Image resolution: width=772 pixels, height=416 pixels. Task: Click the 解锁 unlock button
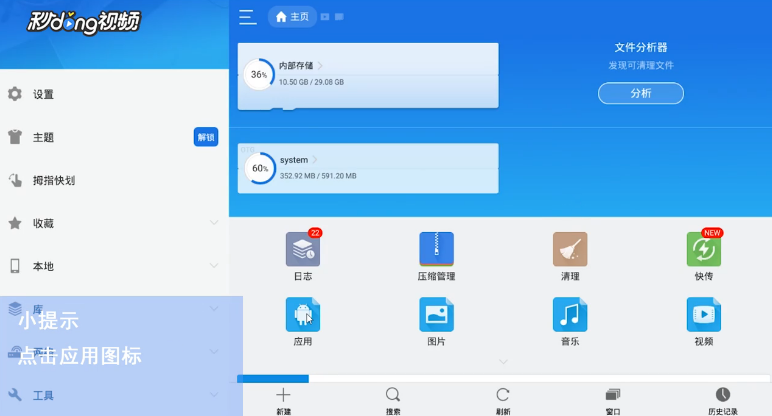pos(206,137)
